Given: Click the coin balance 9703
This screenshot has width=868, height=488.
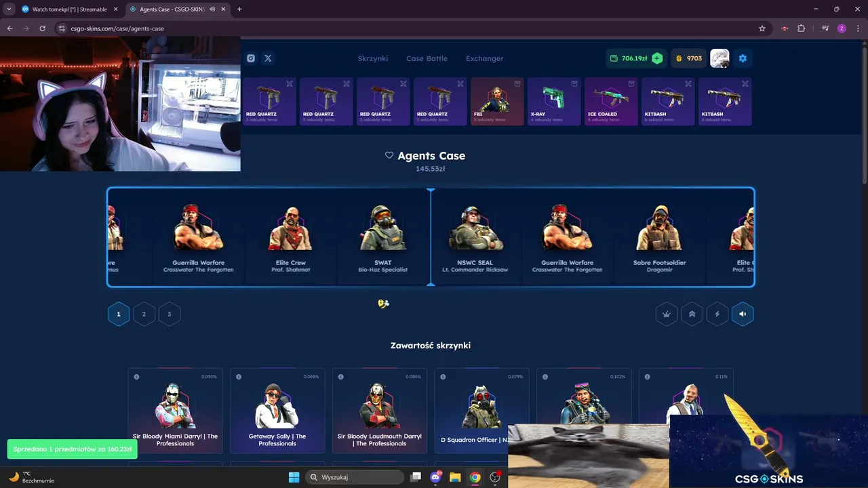Looking at the screenshot, I should [x=688, y=58].
